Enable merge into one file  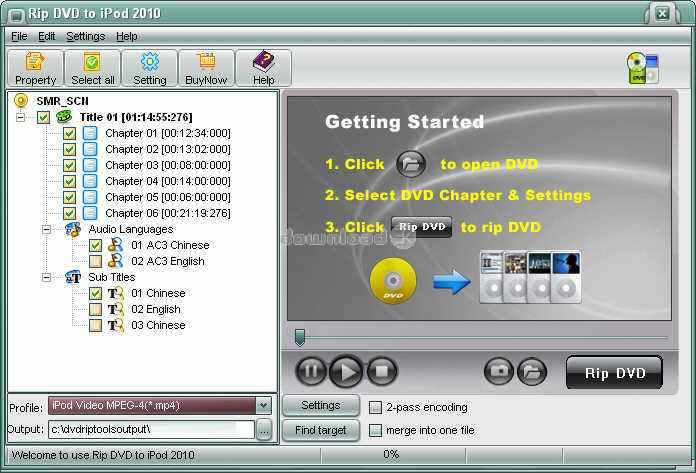[x=376, y=430]
